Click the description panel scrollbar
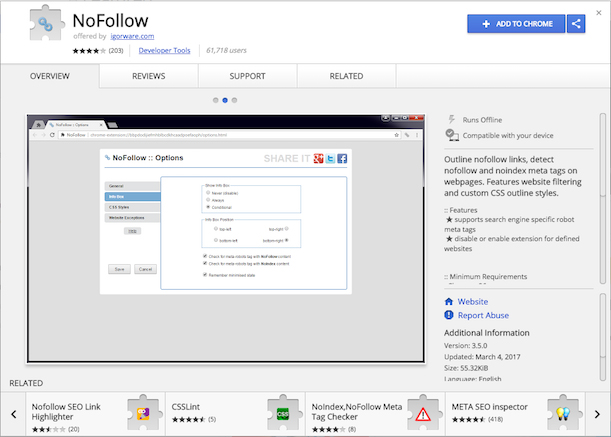 coord(602,198)
